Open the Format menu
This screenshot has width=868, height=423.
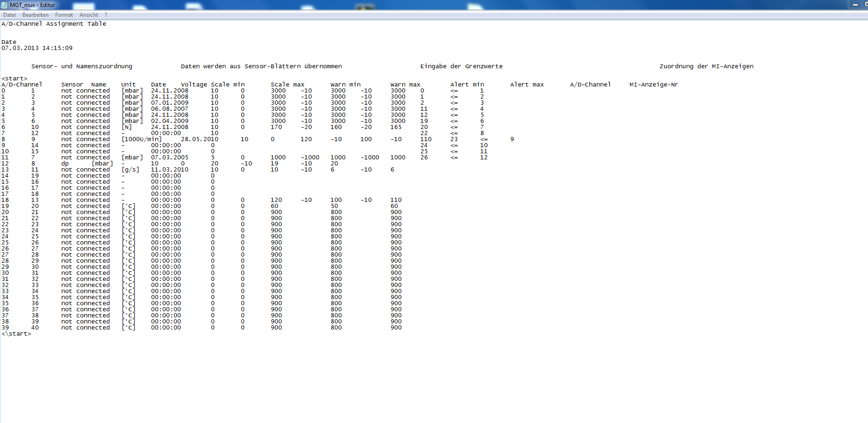tap(64, 15)
